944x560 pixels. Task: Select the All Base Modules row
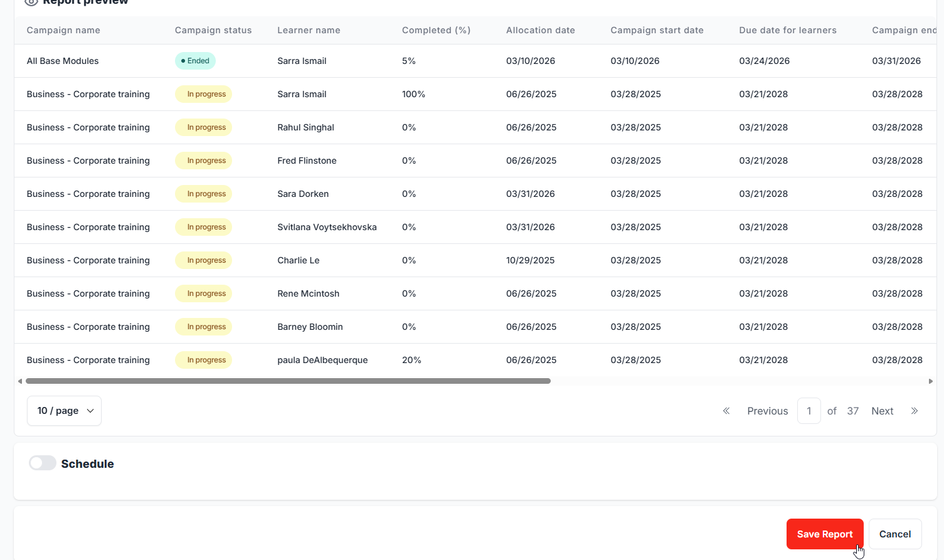click(475, 61)
